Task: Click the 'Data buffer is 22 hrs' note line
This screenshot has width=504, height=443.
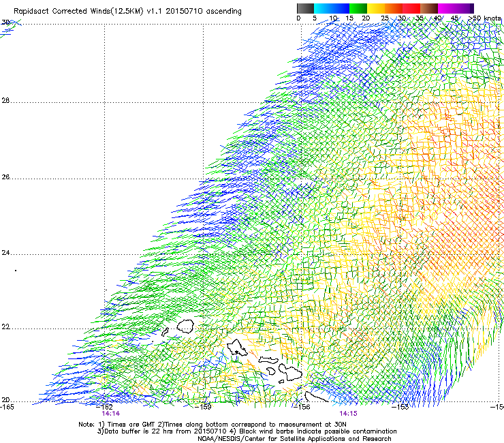Action: coord(247,431)
